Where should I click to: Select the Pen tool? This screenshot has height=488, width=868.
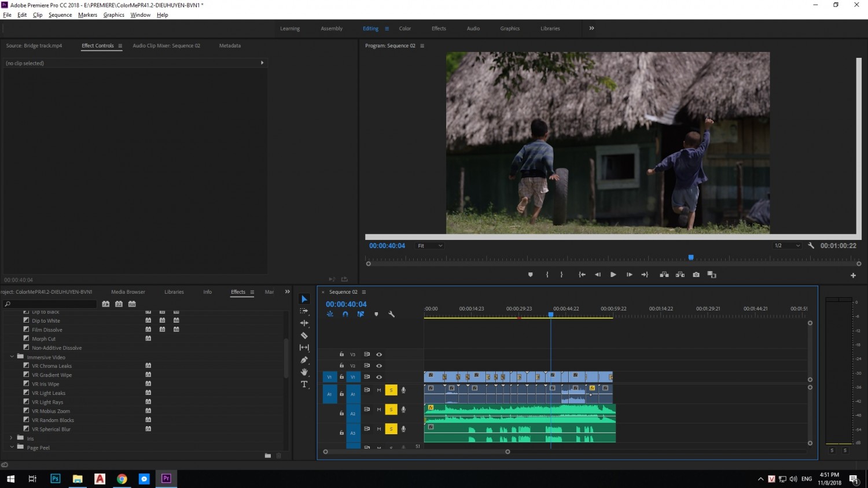304,360
